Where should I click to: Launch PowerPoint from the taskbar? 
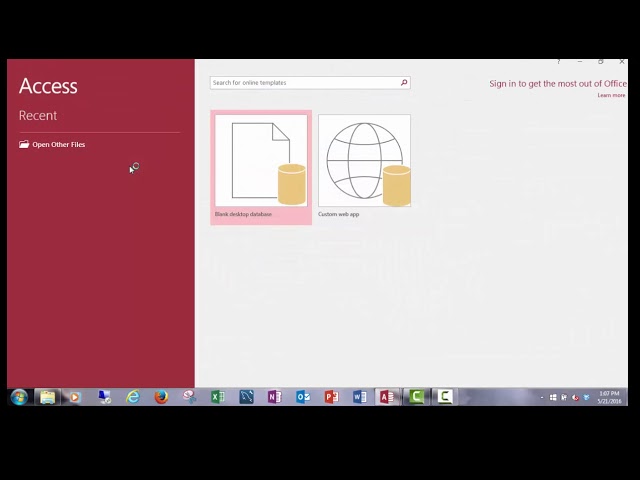tap(331, 397)
